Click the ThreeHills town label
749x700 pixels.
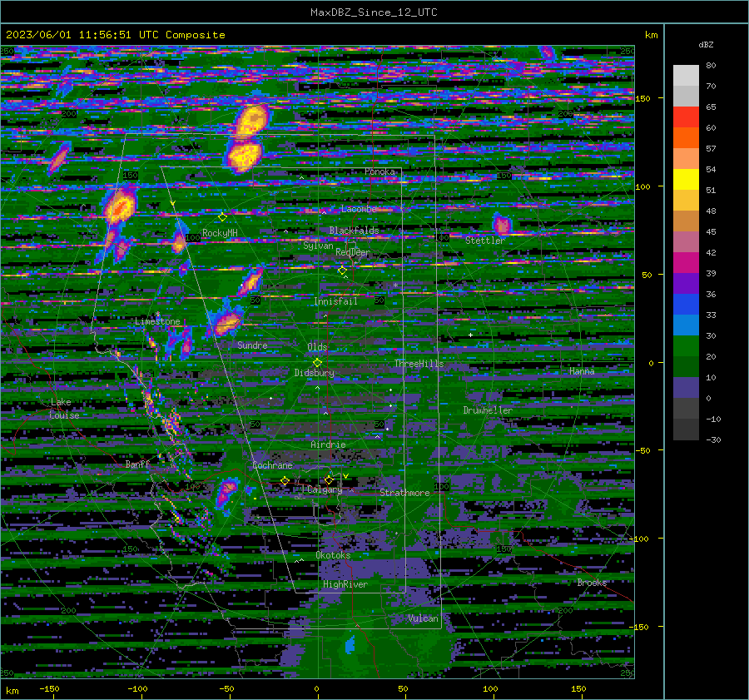(419, 364)
